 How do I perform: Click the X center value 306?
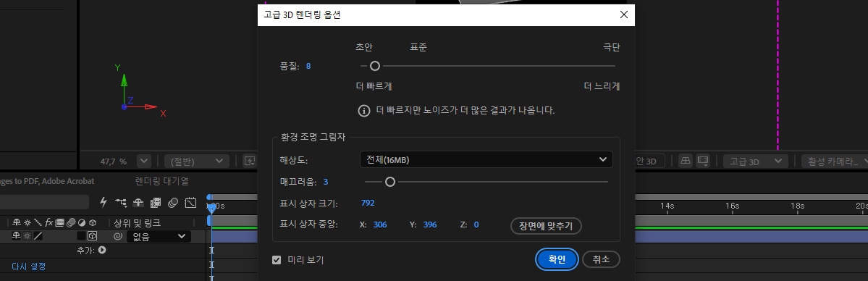click(380, 225)
